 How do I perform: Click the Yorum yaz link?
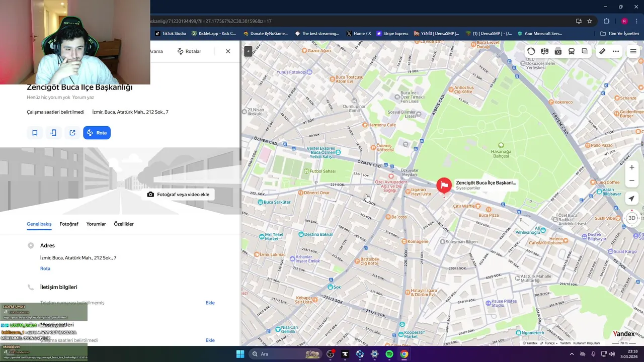[83, 98]
